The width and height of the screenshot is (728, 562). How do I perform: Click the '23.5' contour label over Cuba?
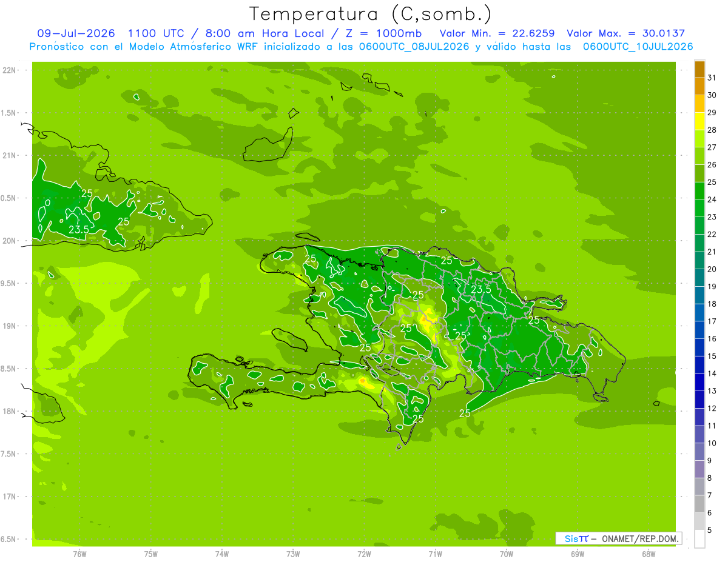click(79, 230)
